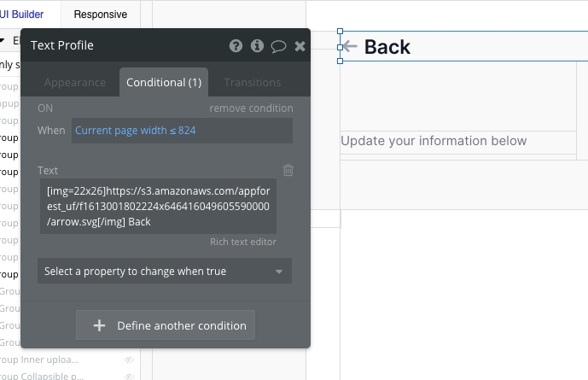Image resolution: width=588 pixels, height=380 pixels.
Task: Open the comment bubble icon
Action: pyautogui.click(x=278, y=46)
